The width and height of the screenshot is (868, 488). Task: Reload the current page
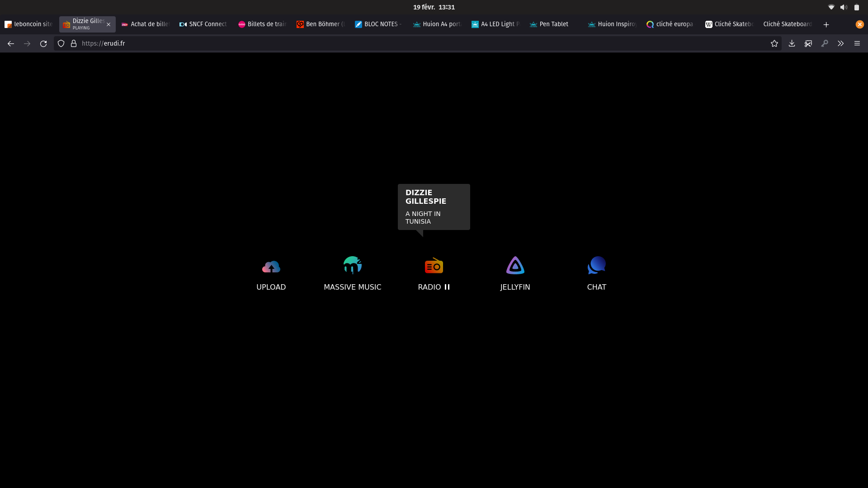pyautogui.click(x=43, y=43)
